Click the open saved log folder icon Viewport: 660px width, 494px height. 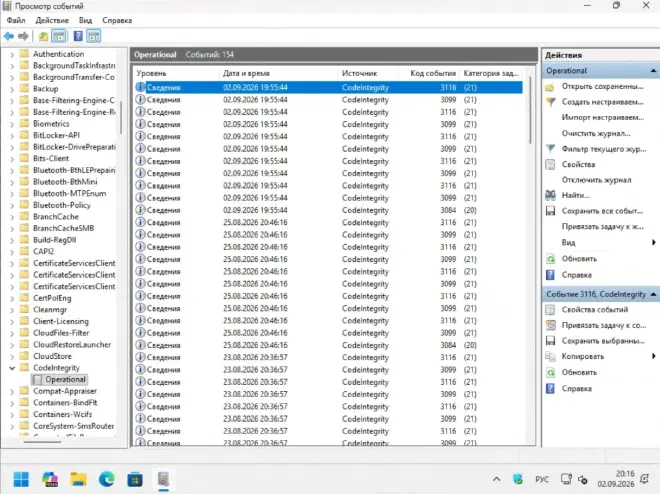pos(550,87)
